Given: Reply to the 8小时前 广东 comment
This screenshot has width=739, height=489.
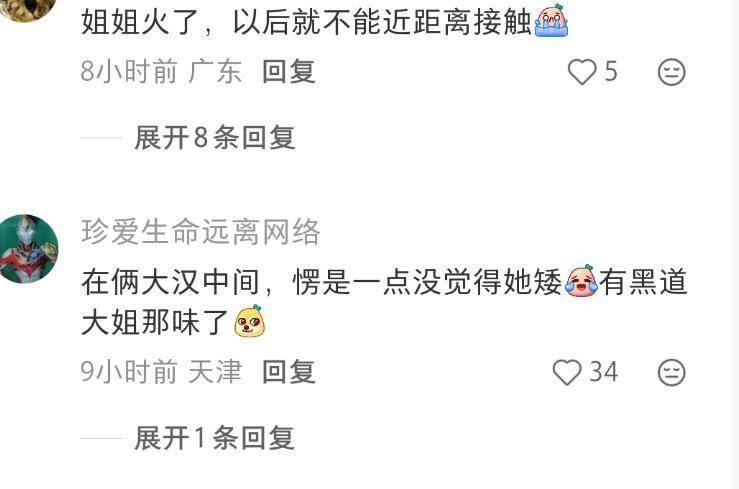Looking at the screenshot, I should [289, 72].
